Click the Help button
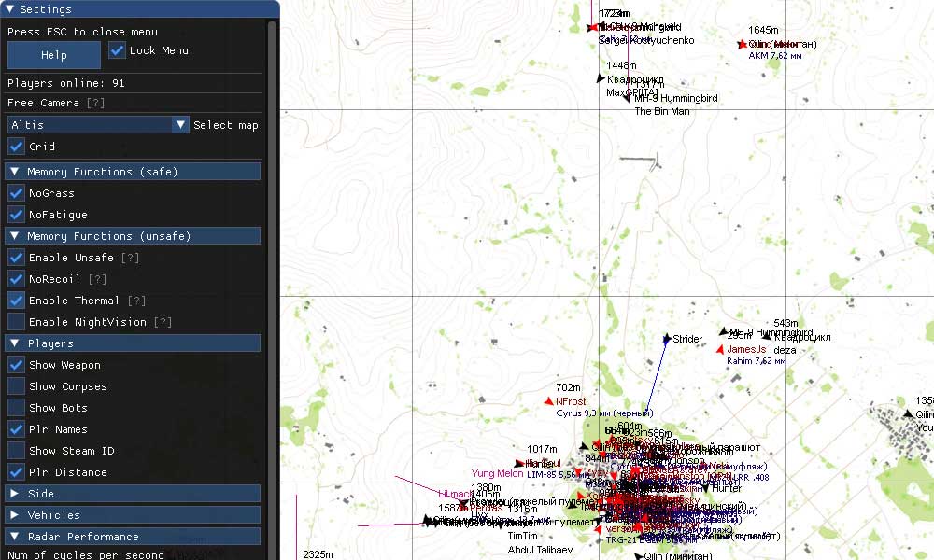This screenshot has width=934, height=560. 54,55
